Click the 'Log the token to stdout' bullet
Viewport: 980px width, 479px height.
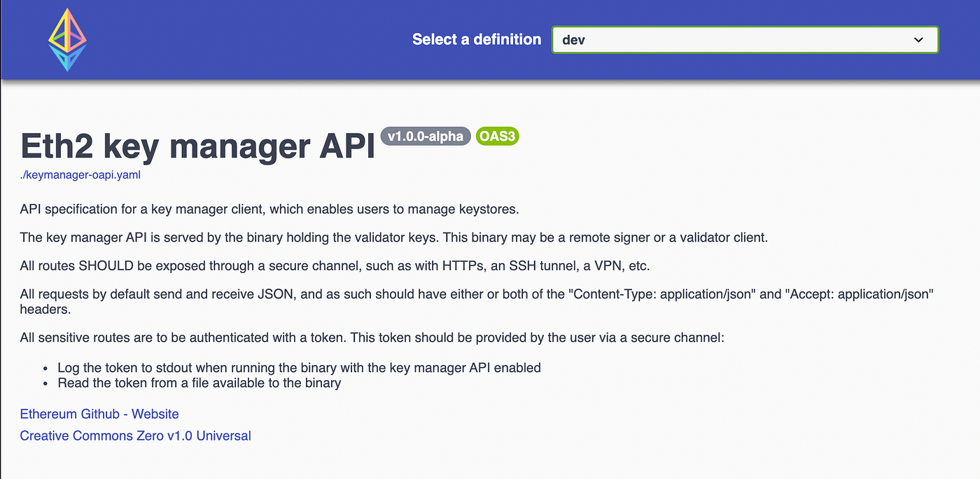pyautogui.click(x=300, y=368)
